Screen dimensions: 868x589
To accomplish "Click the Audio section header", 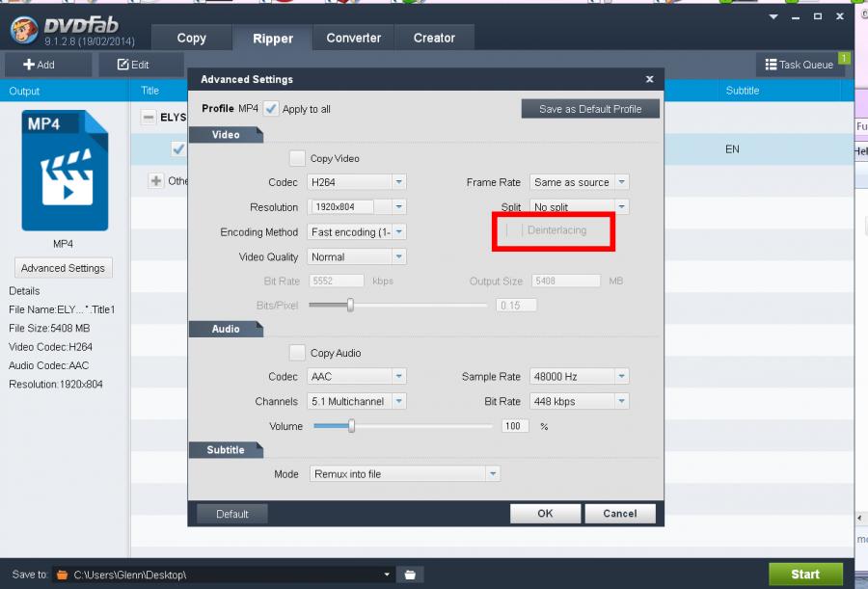I will [226, 329].
